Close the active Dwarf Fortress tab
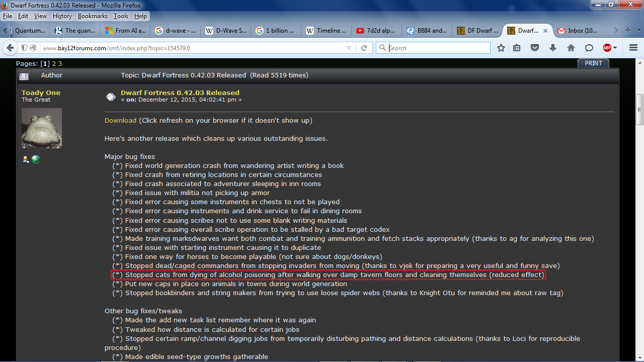Viewport: 644px width, 362px height. pyautogui.click(x=546, y=31)
